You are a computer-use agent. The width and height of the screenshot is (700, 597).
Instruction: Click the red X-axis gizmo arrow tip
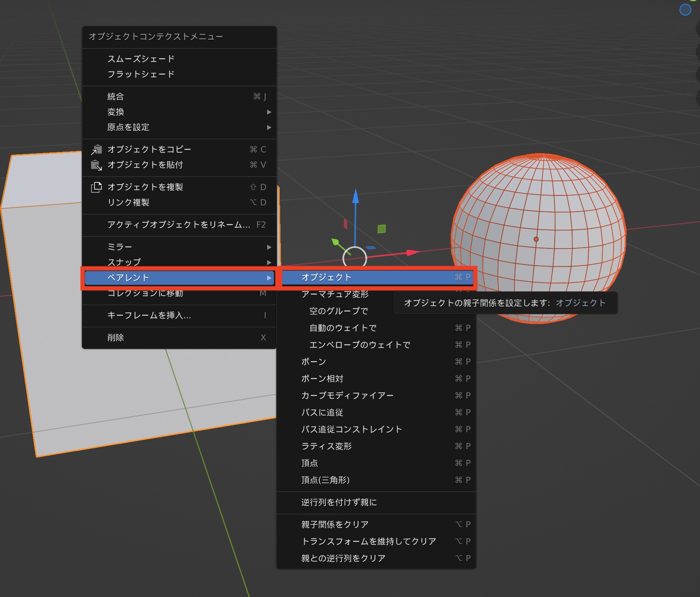click(413, 252)
